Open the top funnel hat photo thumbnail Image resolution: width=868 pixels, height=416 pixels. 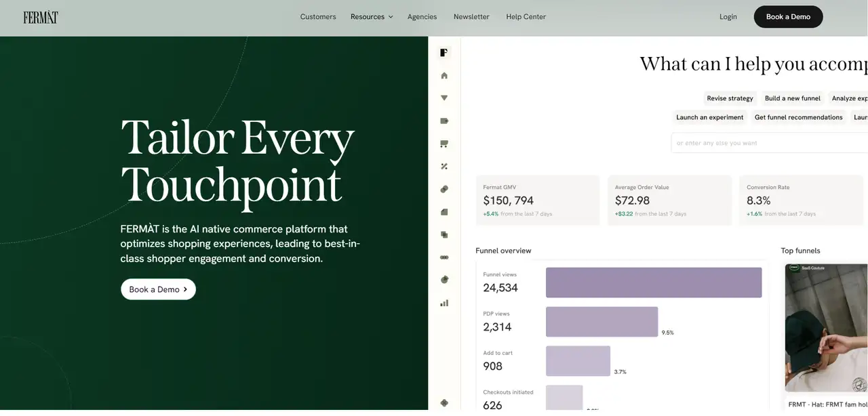pos(827,328)
